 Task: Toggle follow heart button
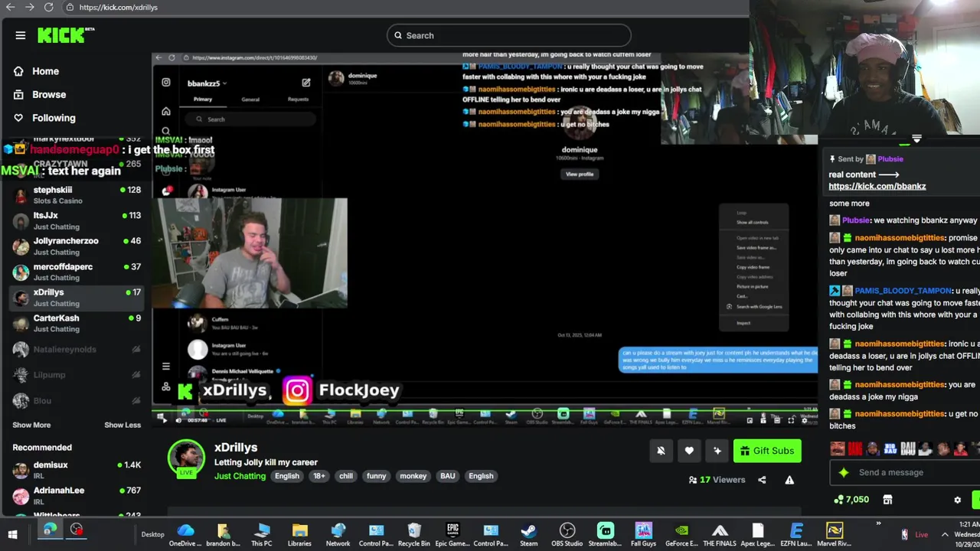point(689,451)
